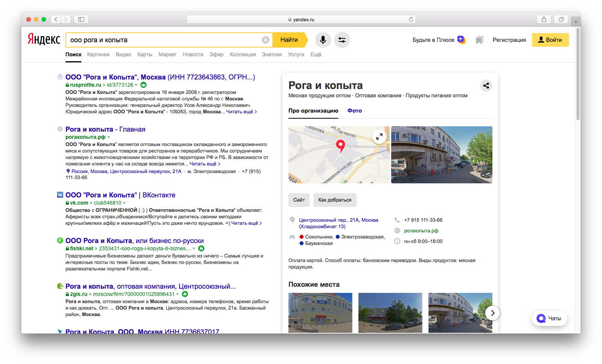
Task: Click the Чаты chat bubble icon
Action: 541,318
